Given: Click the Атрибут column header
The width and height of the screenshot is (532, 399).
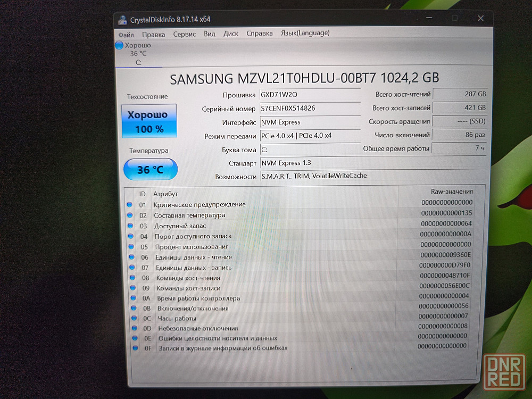Looking at the screenshot, I should click(x=165, y=194).
